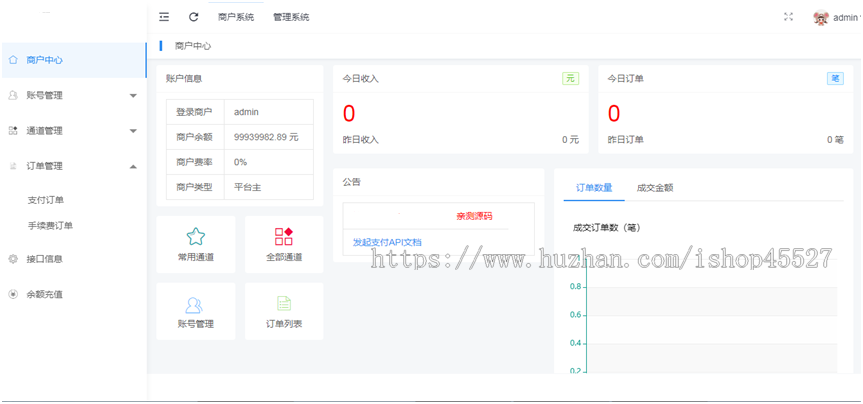Click the 0.6 axis label on chart
This screenshot has width=863, height=404.
(576, 315)
